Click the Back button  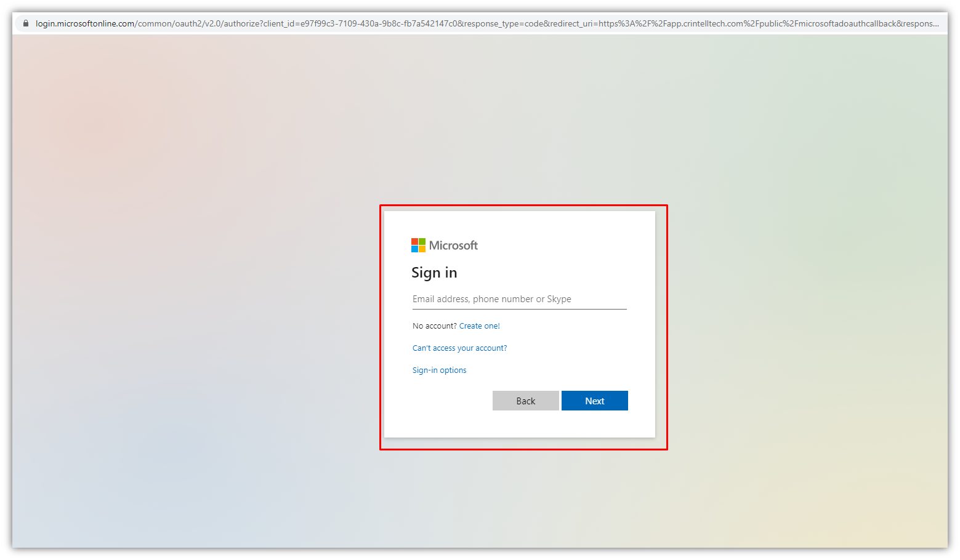[x=526, y=401]
